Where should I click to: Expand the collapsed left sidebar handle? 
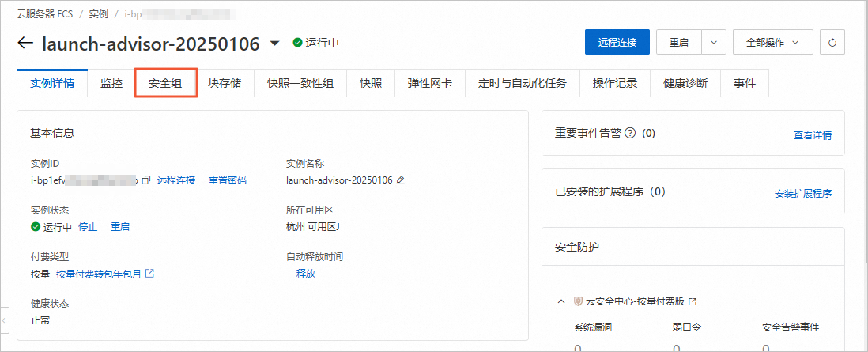tap(5, 321)
